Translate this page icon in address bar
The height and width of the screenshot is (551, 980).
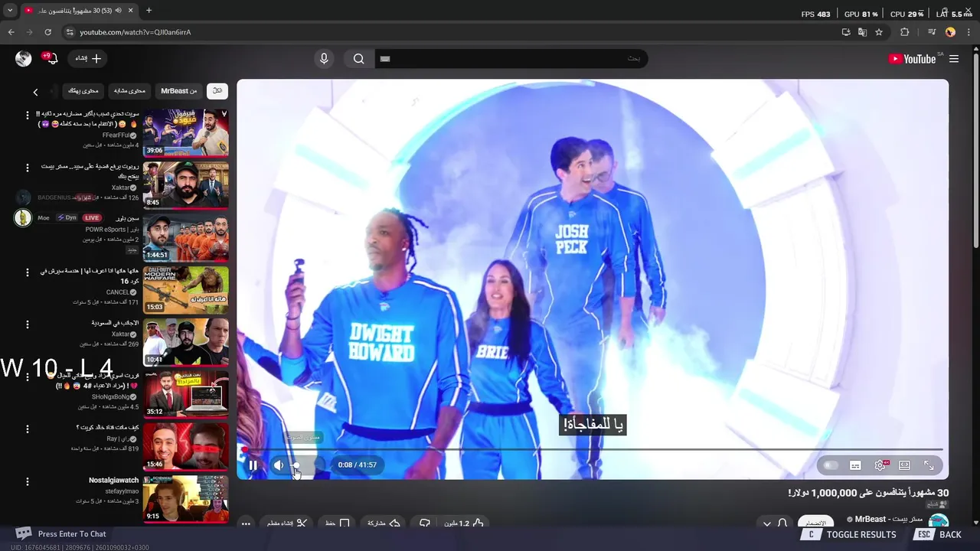[x=862, y=32]
